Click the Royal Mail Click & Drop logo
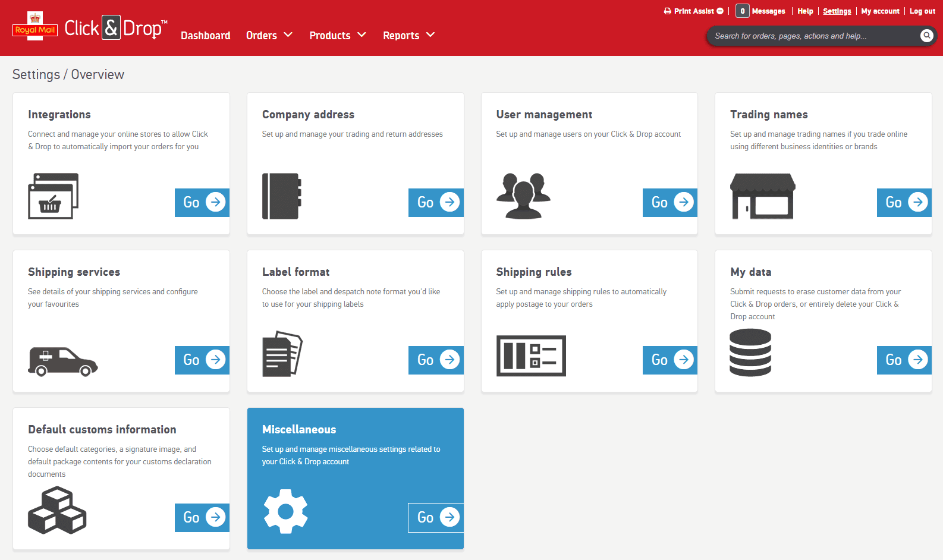Screen dimensions: 943x560 coord(90,27)
